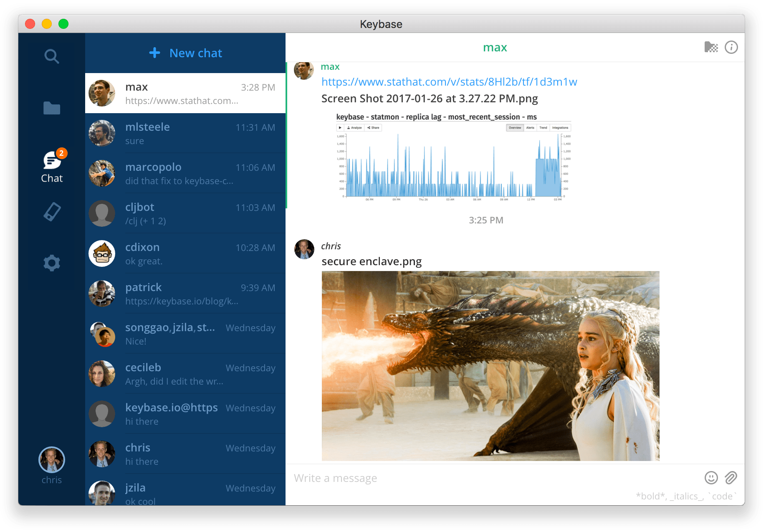Open the conversation with max
Image resolution: width=766 pixels, height=532 pixels.
(x=185, y=93)
